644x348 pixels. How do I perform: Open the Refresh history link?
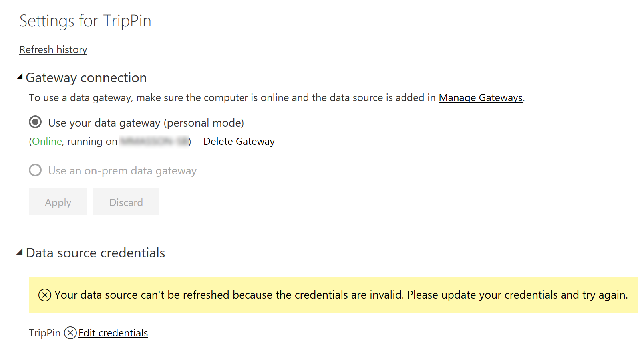[x=53, y=49]
